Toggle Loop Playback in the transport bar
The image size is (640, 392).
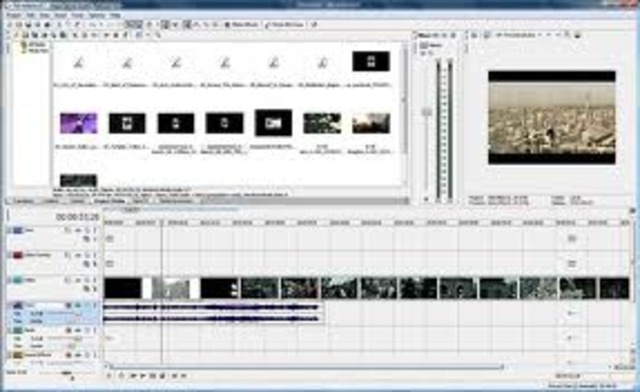[x=121, y=376]
